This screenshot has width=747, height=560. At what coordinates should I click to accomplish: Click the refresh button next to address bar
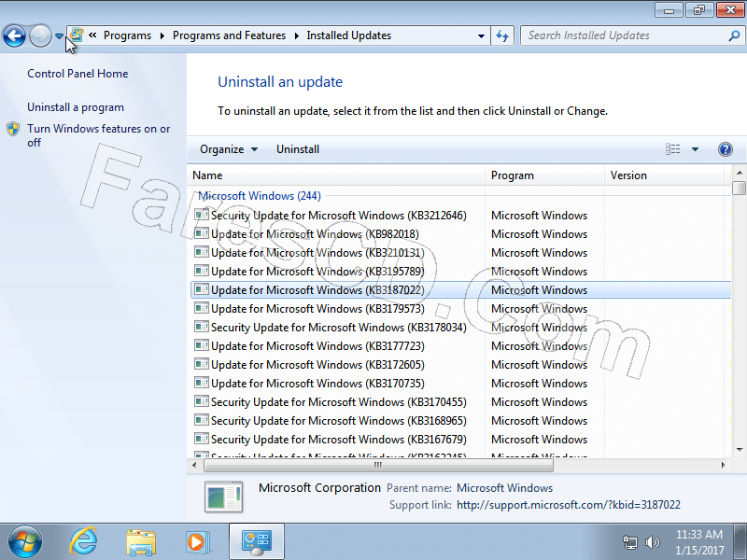[502, 35]
